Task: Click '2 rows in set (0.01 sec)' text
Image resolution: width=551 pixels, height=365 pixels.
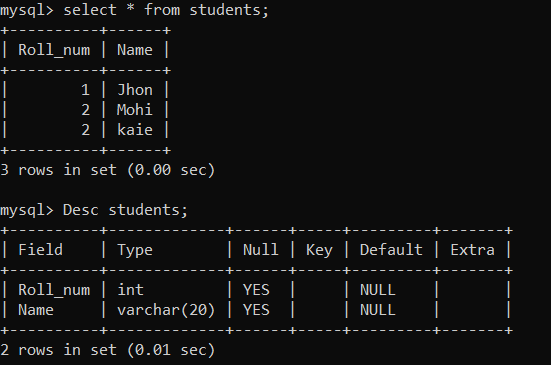Action: [x=108, y=350]
